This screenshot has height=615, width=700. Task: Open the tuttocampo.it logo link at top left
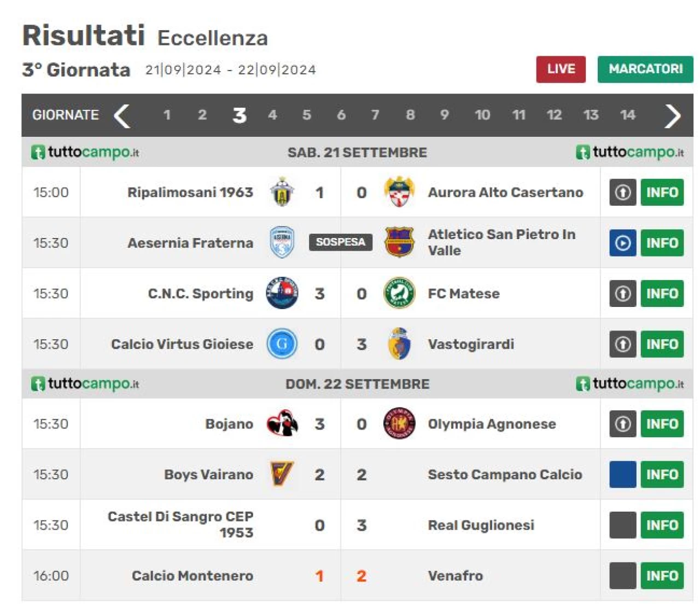(85, 152)
